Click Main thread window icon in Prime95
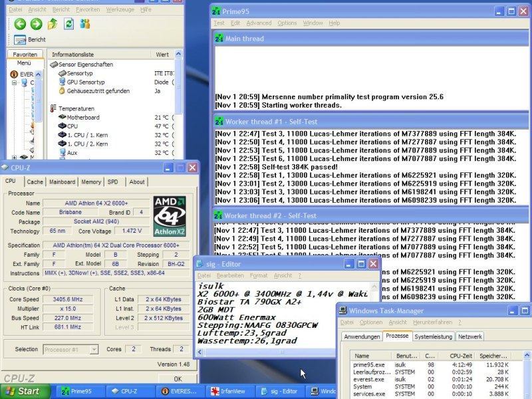Viewport: 532px width, 399px height. point(219,39)
